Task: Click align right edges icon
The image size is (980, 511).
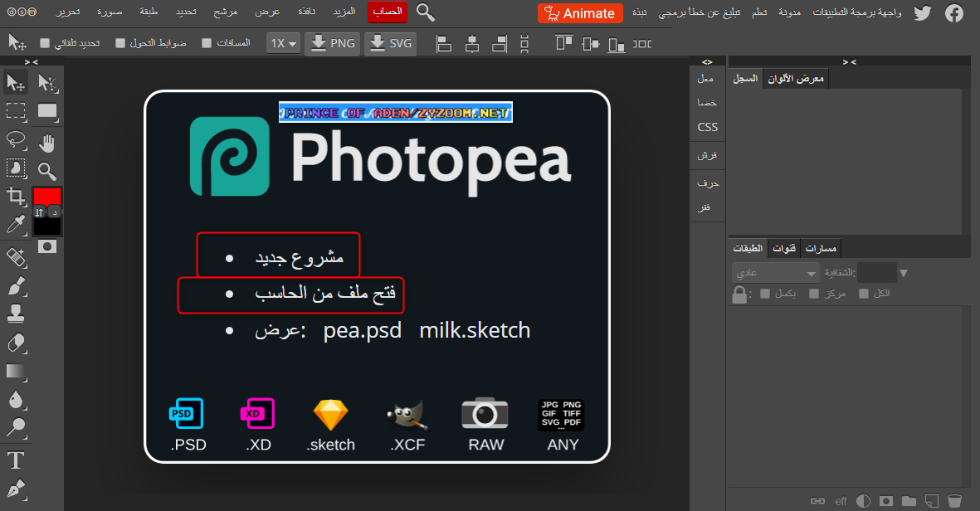Action: point(500,44)
